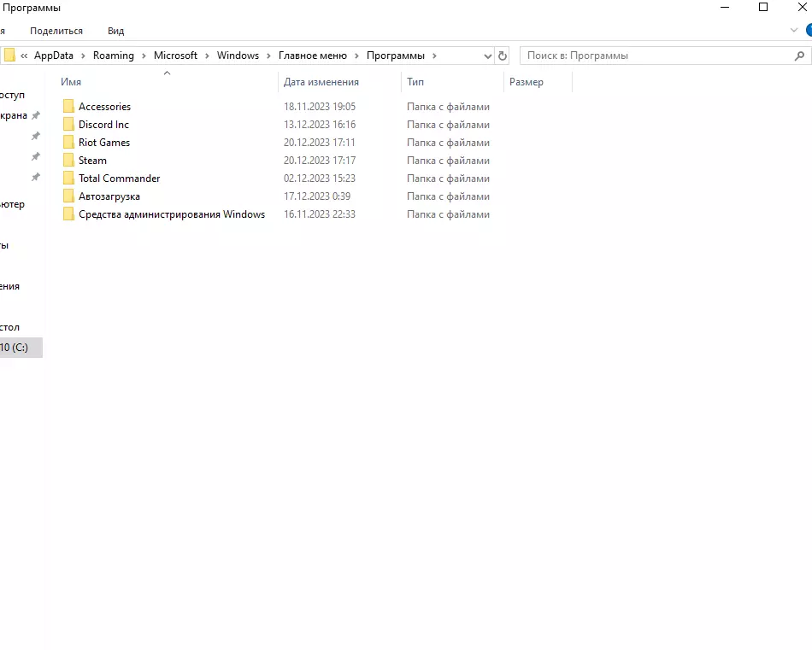This screenshot has height=650, width=812.
Task: Select the Riot Games folder name
Action: click(104, 143)
